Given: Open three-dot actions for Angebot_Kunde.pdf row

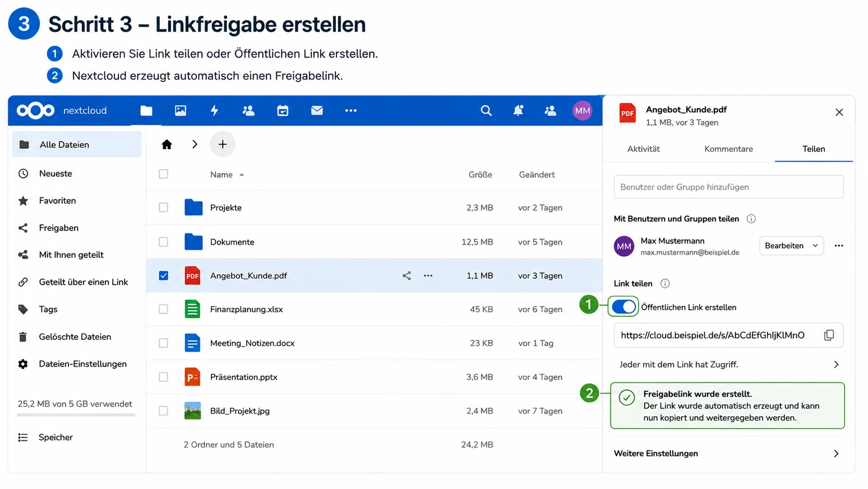Looking at the screenshot, I should [428, 275].
